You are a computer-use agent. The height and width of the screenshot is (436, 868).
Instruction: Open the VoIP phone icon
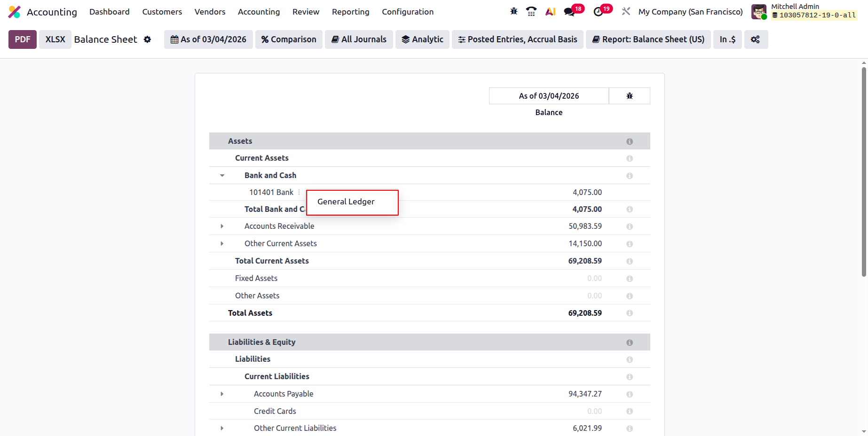[x=531, y=11]
